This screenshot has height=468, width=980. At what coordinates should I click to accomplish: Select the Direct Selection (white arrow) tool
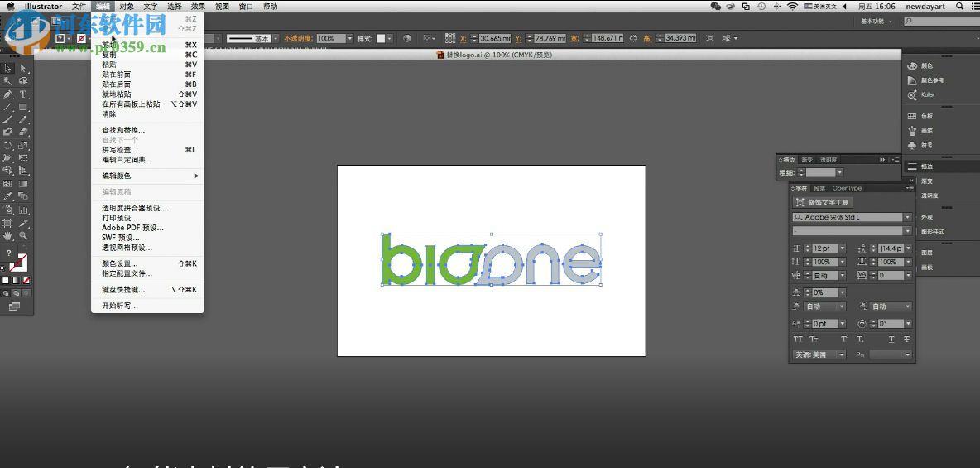pos(23,68)
